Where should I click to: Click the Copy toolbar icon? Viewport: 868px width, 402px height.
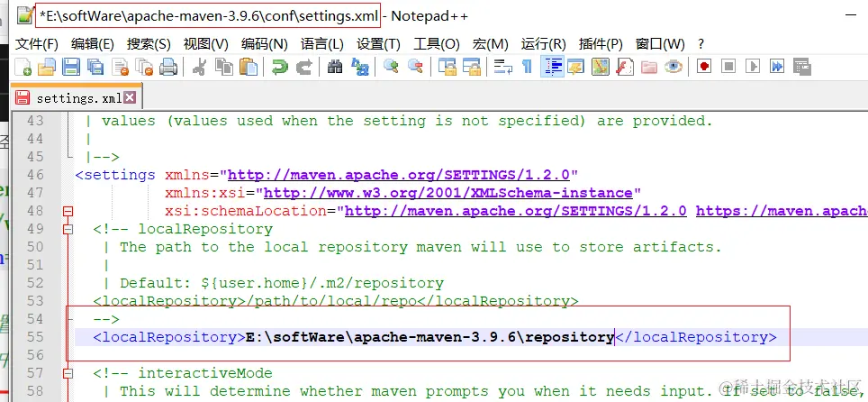223,67
